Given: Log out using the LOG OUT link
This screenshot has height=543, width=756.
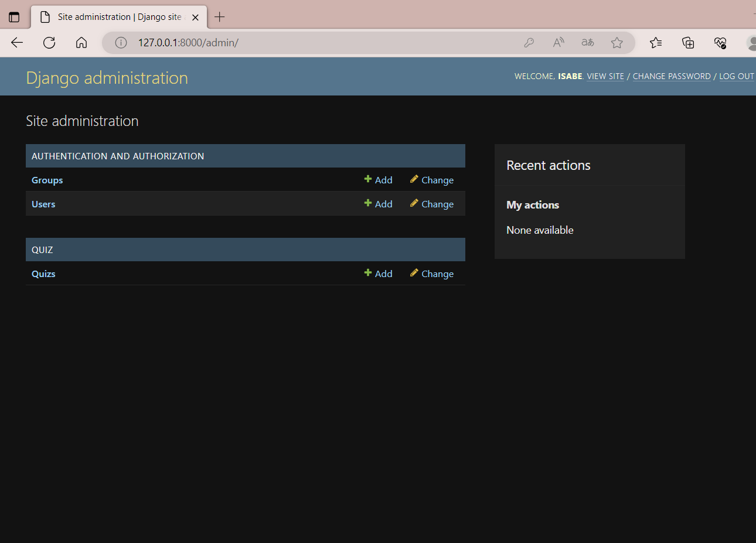Looking at the screenshot, I should click(737, 76).
